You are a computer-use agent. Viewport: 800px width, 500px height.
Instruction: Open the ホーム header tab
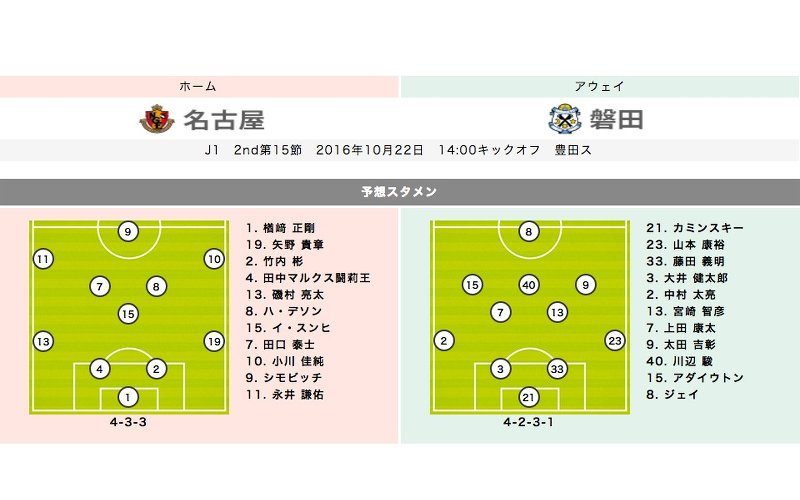point(198,87)
